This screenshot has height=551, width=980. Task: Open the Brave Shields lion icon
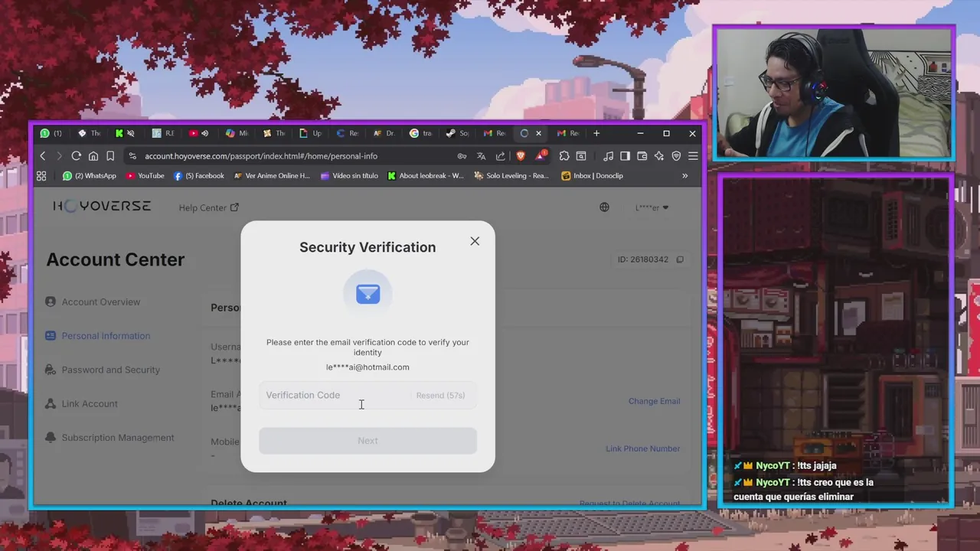pyautogui.click(x=521, y=156)
